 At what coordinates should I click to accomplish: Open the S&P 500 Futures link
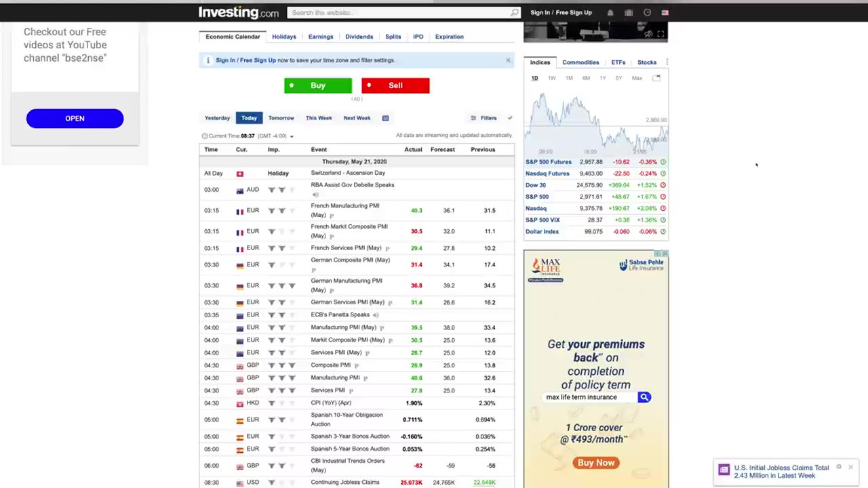(x=549, y=162)
